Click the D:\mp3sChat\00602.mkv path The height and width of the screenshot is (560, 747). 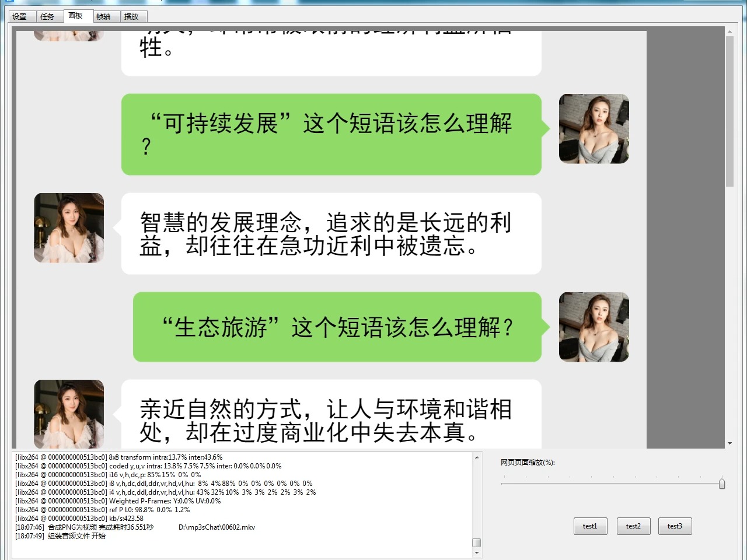tap(217, 527)
